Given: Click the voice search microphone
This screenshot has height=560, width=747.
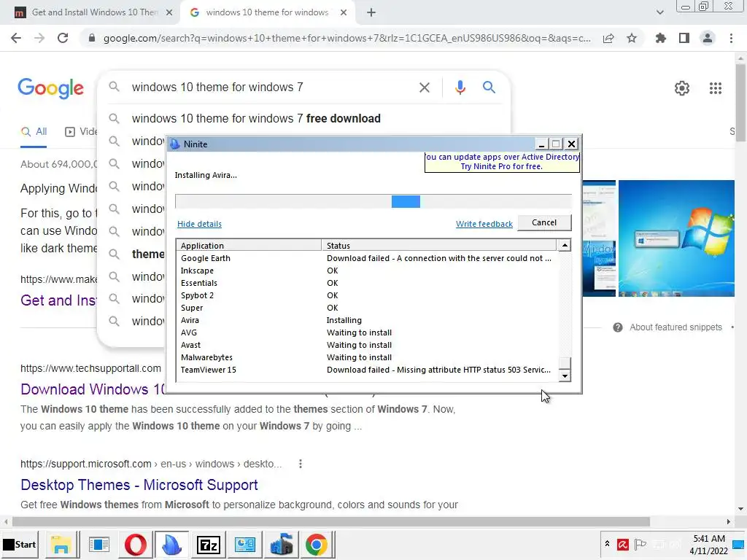Looking at the screenshot, I should 460,87.
